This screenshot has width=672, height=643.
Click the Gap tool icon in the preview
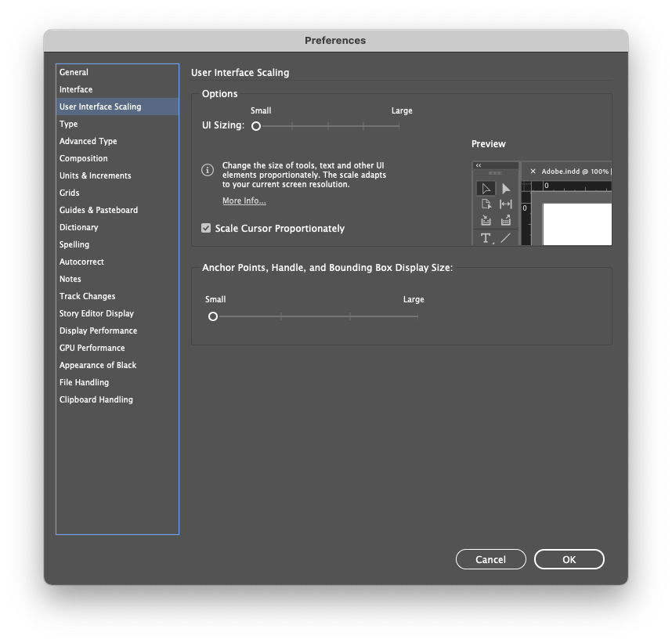tap(506, 204)
